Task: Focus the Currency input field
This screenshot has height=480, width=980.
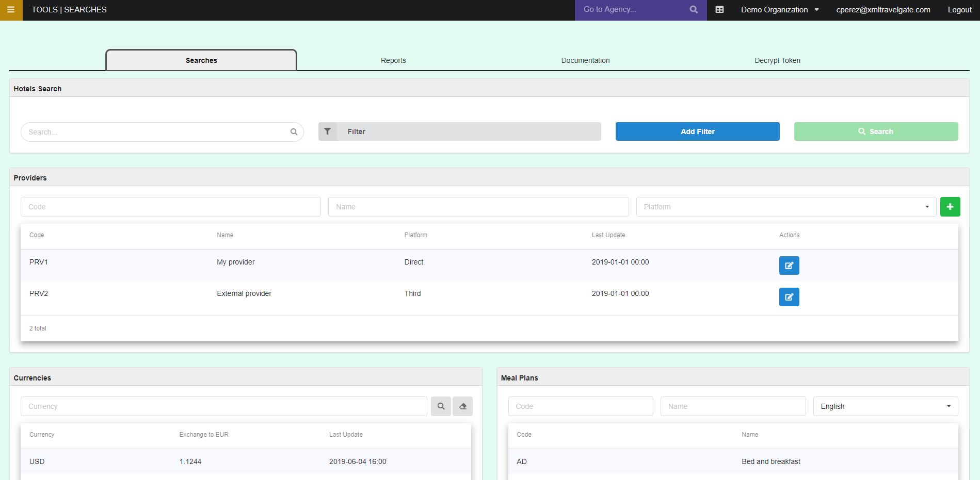Action: (224, 406)
